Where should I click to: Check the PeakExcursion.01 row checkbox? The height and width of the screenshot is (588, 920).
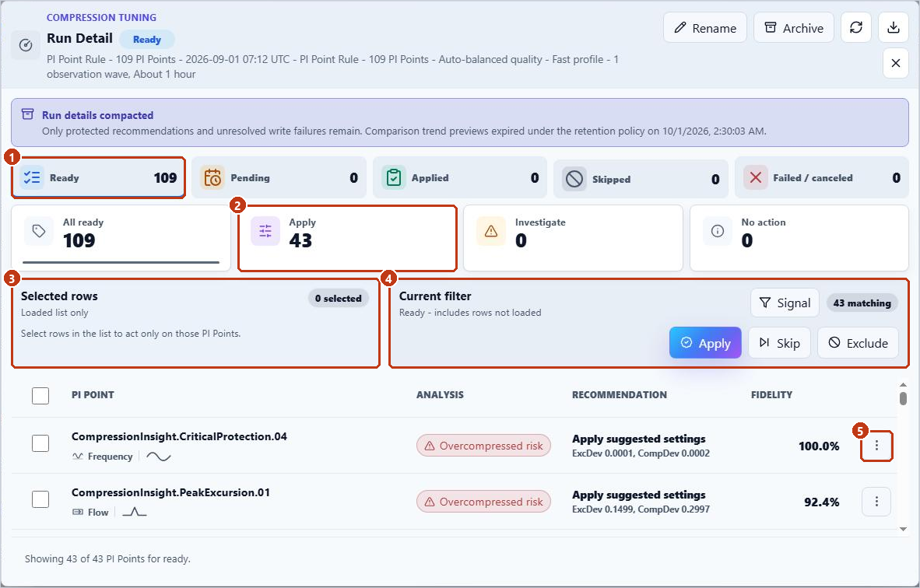point(40,499)
